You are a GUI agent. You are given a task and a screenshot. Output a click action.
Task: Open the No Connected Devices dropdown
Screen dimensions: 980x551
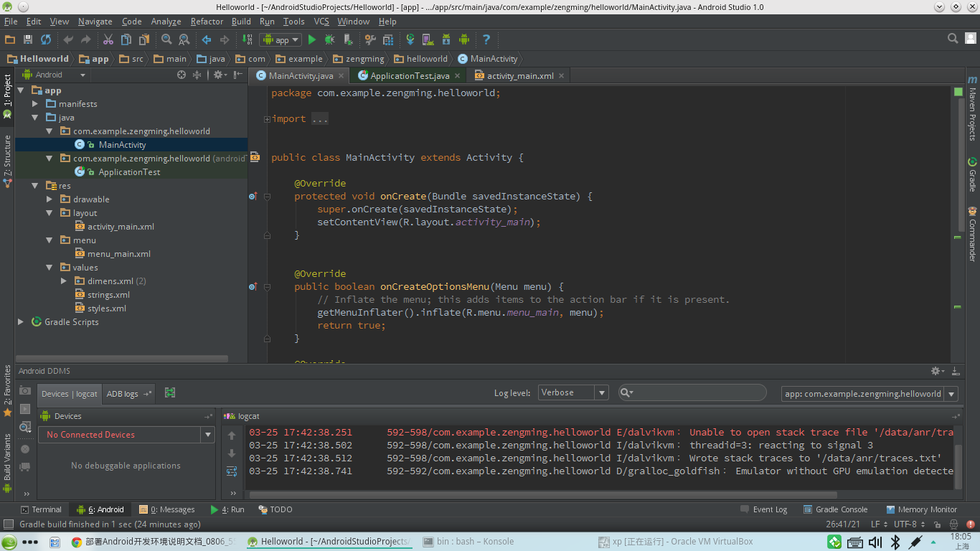click(x=126, y=435)
